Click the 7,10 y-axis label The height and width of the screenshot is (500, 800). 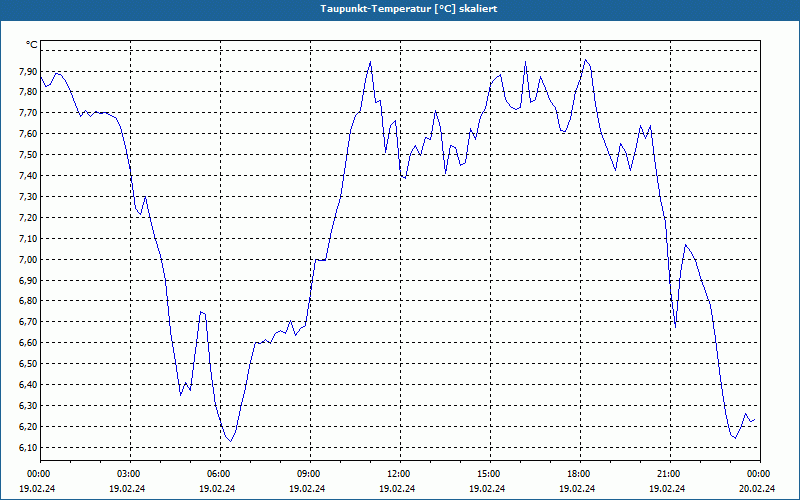click(28, 238)
